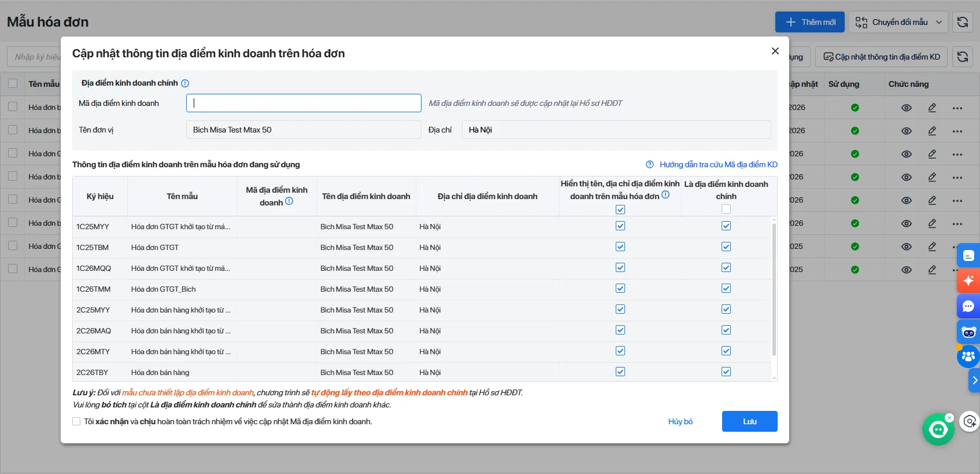980x474 pixels.
Task: Toggle header checkbox for Là địa điểm kinh doanh chính
Action: [726, 210]
